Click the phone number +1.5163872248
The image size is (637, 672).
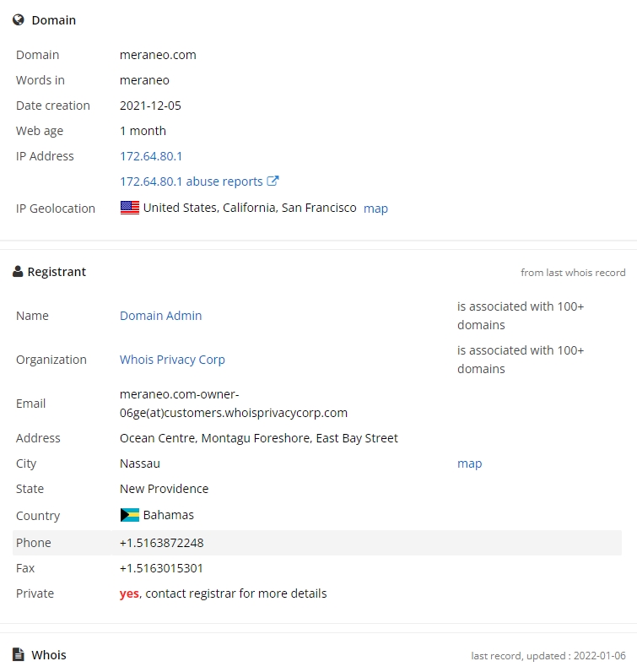(x=161, y=543)
